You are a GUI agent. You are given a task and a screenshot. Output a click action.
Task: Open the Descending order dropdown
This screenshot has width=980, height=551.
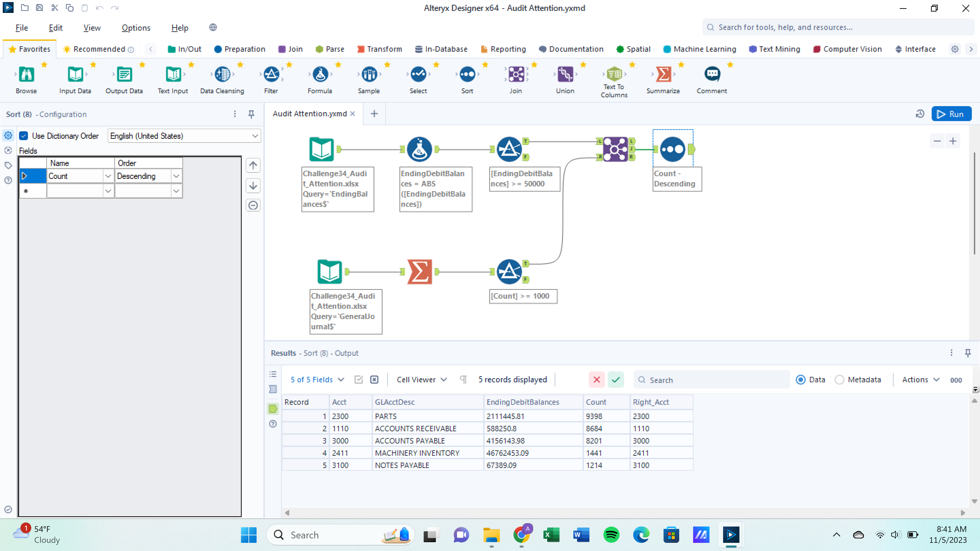pos(176,176)
